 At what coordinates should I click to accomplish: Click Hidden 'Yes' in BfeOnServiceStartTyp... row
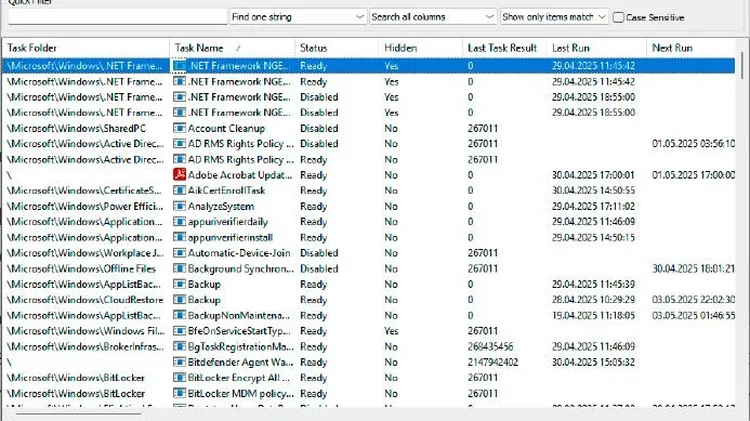tap(391, 331)
